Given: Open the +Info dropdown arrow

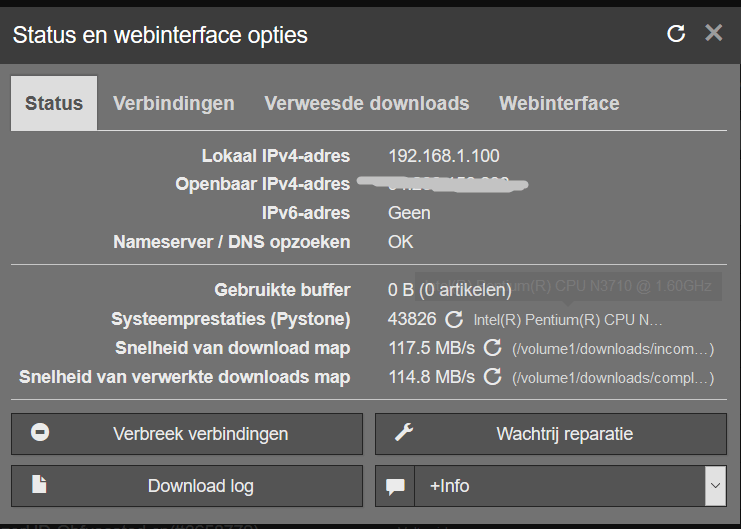Looking at the screenshot, I should [714, 486].
